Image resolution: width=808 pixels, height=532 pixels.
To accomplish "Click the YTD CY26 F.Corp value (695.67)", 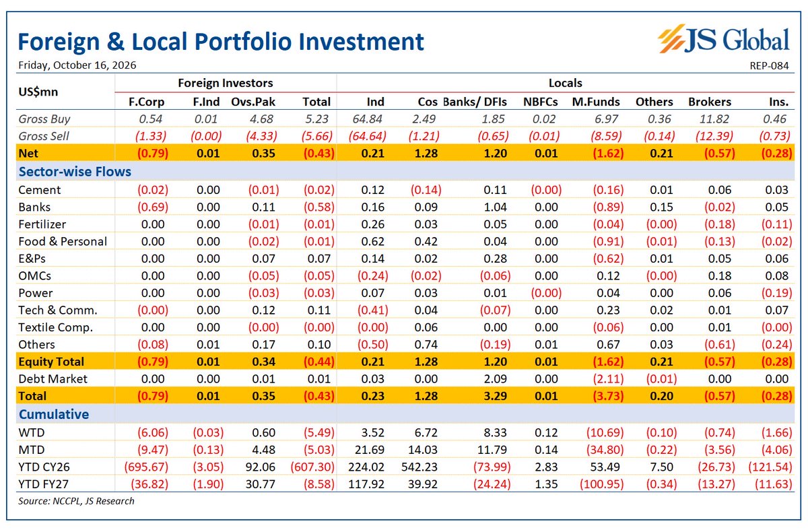I will click(x=146, y=467).
